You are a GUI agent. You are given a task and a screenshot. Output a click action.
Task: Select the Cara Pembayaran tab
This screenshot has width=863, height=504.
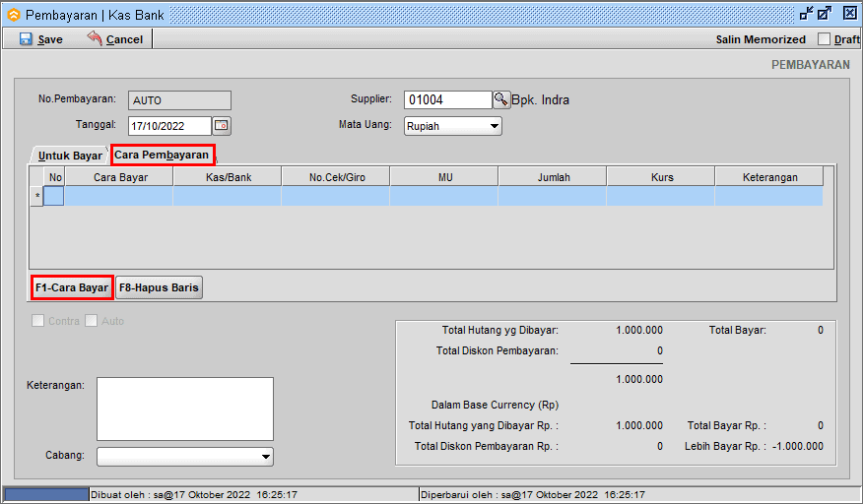[162, 155]
